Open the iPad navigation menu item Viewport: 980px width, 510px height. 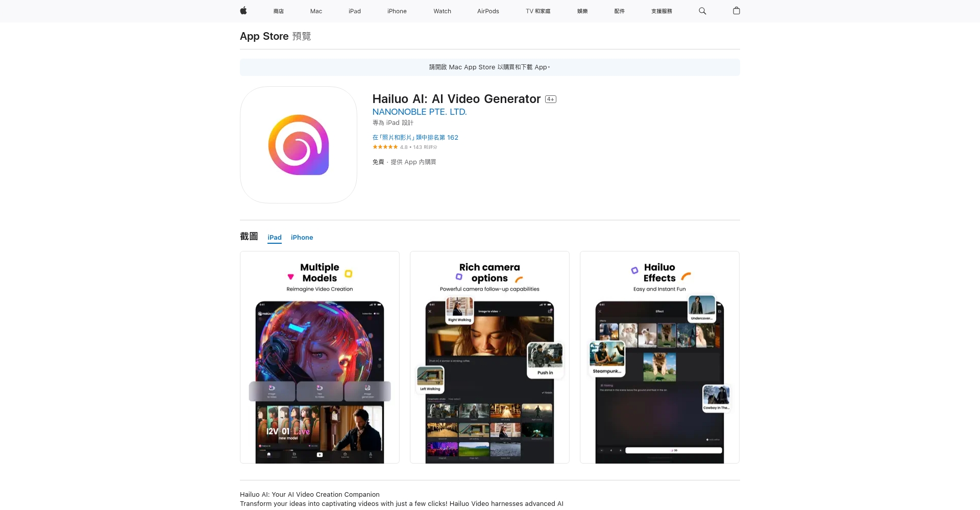tap(355, 11)
